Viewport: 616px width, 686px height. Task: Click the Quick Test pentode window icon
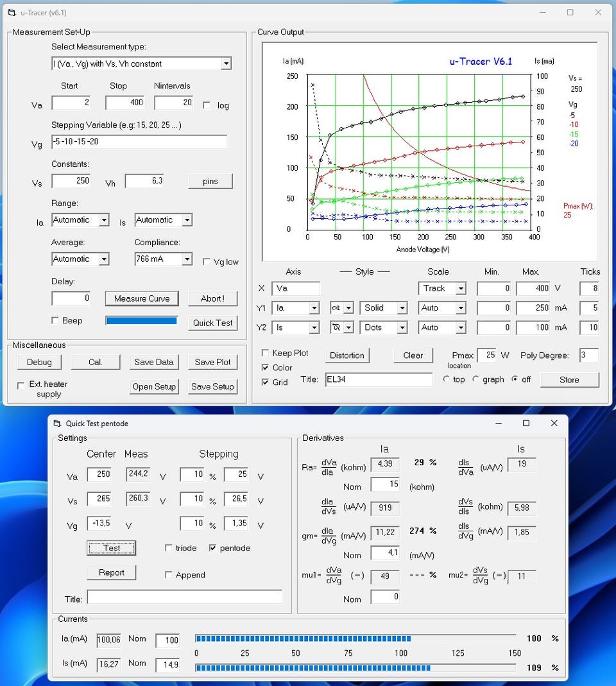pos(56,424)
